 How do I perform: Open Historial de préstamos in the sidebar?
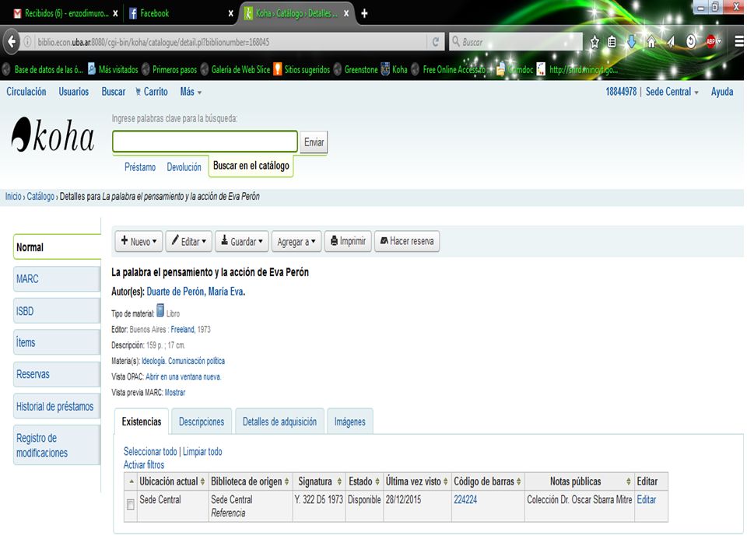tap(57, 406)
